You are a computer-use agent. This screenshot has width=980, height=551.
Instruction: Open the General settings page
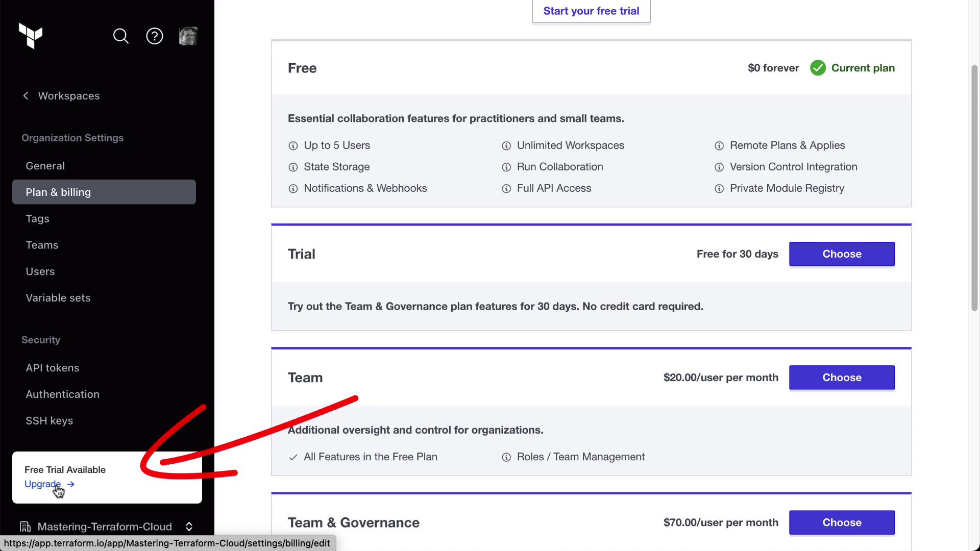point(45,166)
